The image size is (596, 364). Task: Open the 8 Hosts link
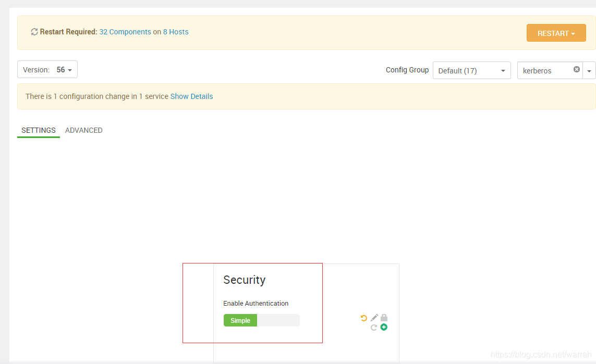176,32
